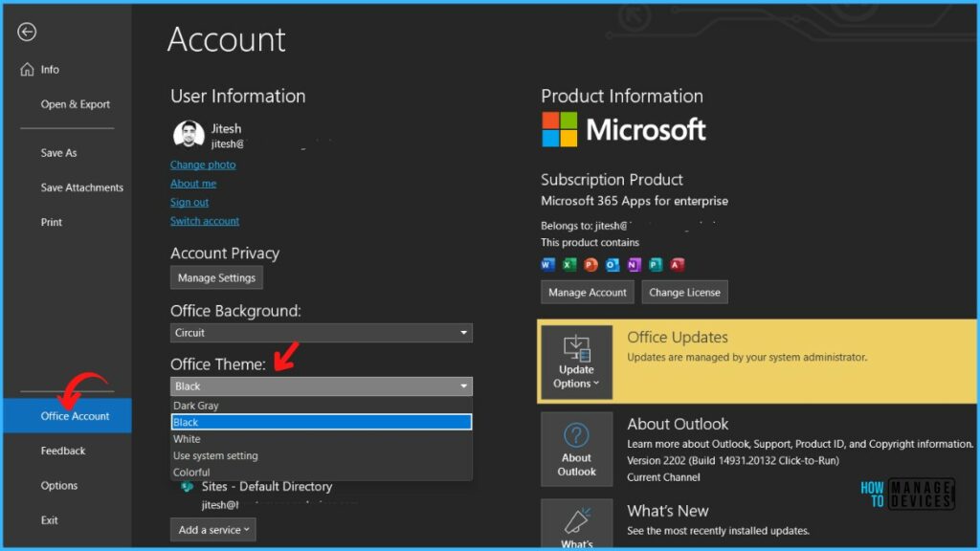
Task: Click the back arrow icon
Action: (x=27, y=32)
